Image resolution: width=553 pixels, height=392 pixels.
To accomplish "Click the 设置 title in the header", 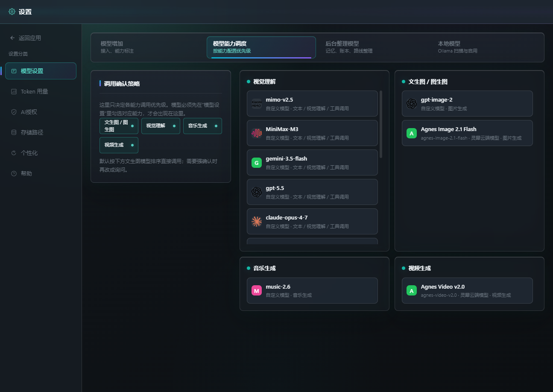I will coord(25,12).
